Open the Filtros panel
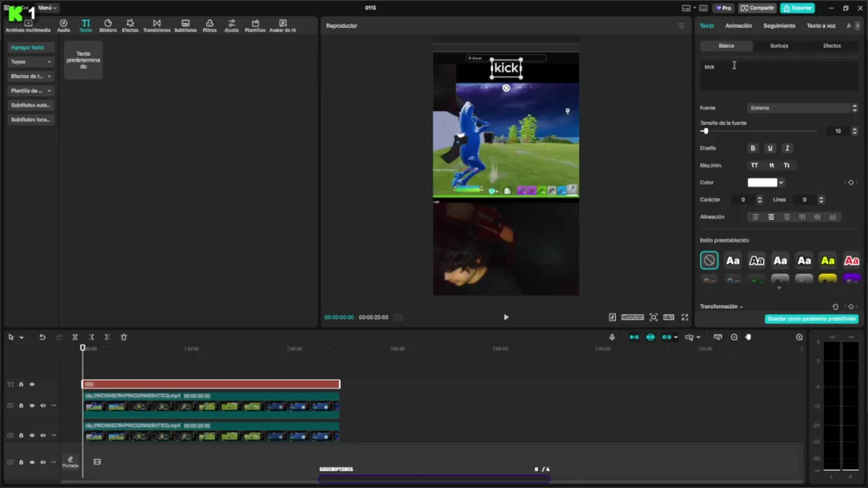868x488 pixels. tap(210, 26)
